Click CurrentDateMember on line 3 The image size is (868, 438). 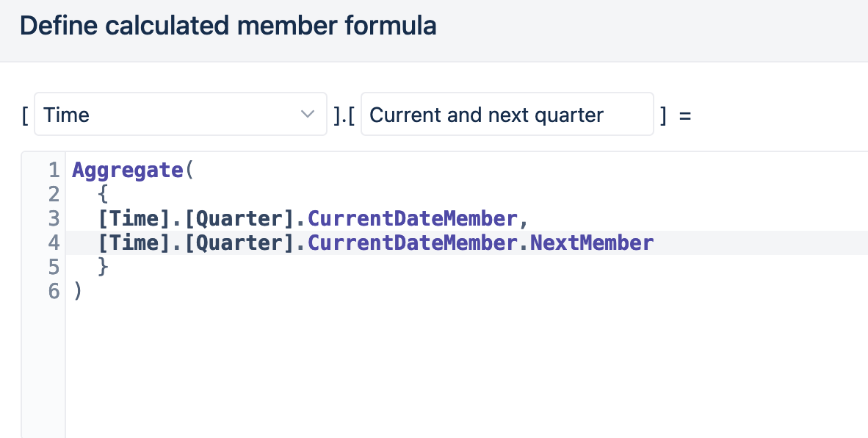click(413, 219)
